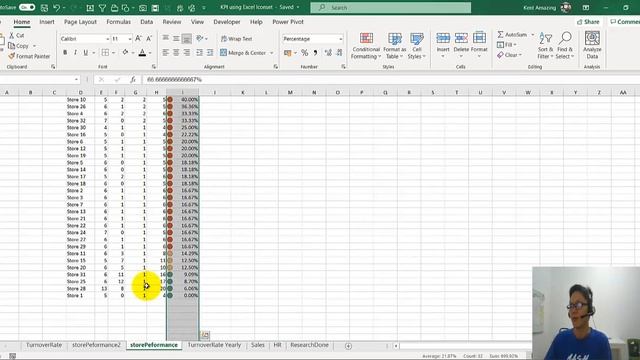
Task: Click the Delete cells icon
Action: click(461, 38)
